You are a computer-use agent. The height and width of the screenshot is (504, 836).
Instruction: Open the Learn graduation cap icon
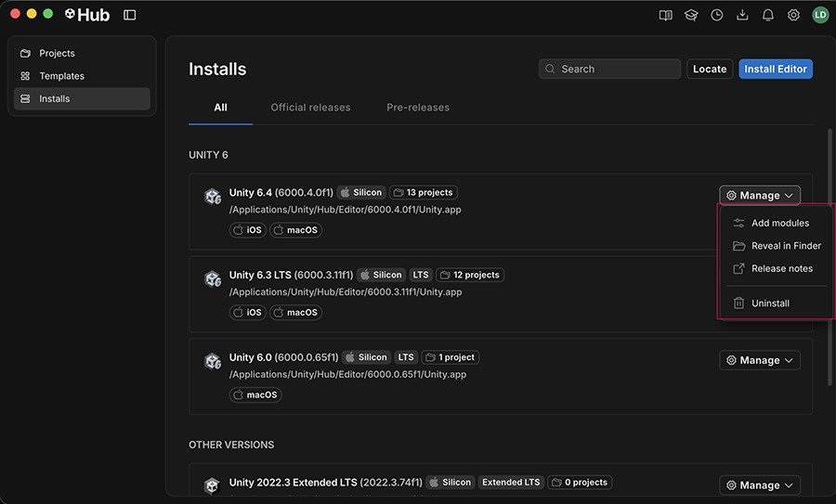point(691,15)
